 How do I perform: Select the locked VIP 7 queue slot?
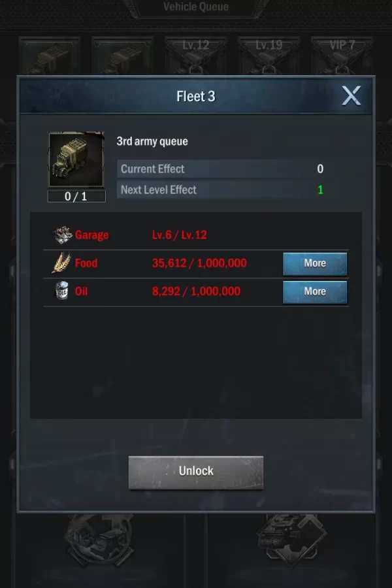coord(342,56)
